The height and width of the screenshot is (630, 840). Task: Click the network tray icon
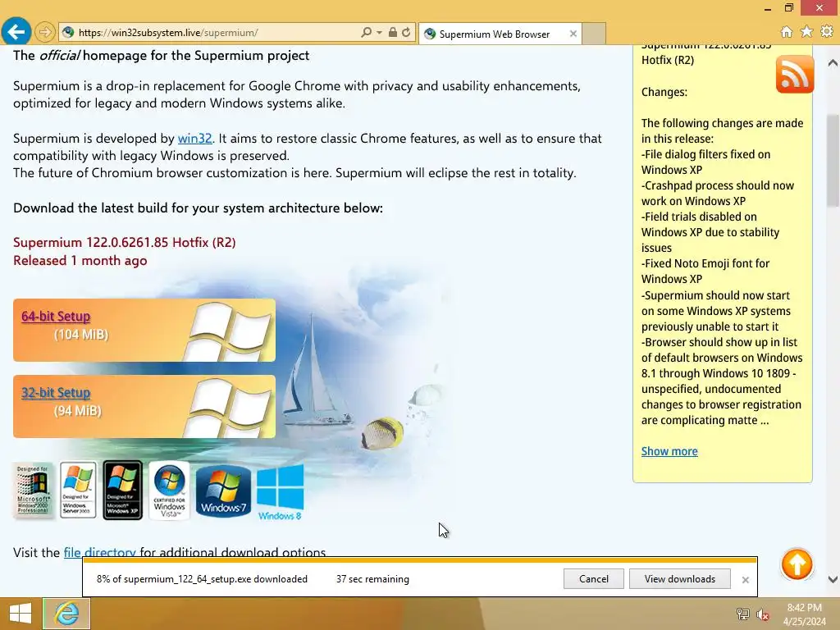point(742,614)
